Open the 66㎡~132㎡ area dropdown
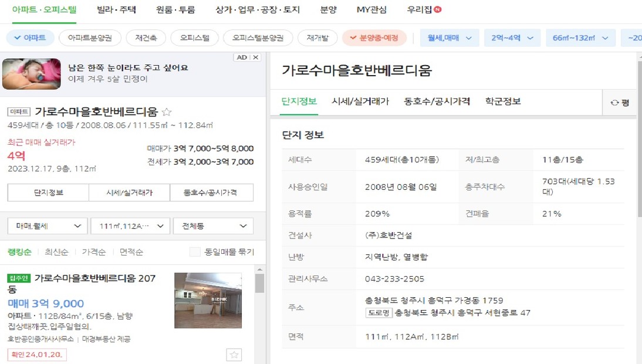 tap(580, 38)
